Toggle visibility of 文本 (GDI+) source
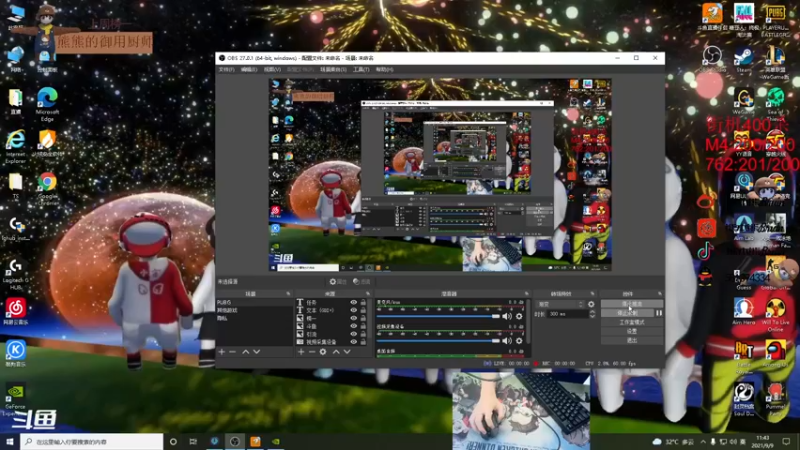Image resolution: width=800 pixels, height=450 pixels. tap(354, 310)
